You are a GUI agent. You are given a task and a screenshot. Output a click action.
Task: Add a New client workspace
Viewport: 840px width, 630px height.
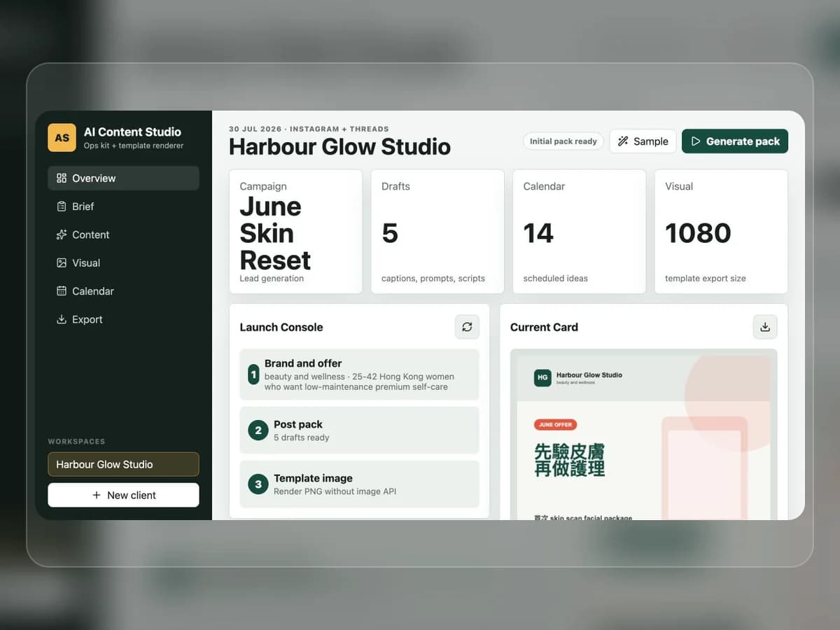pos(123,495)
